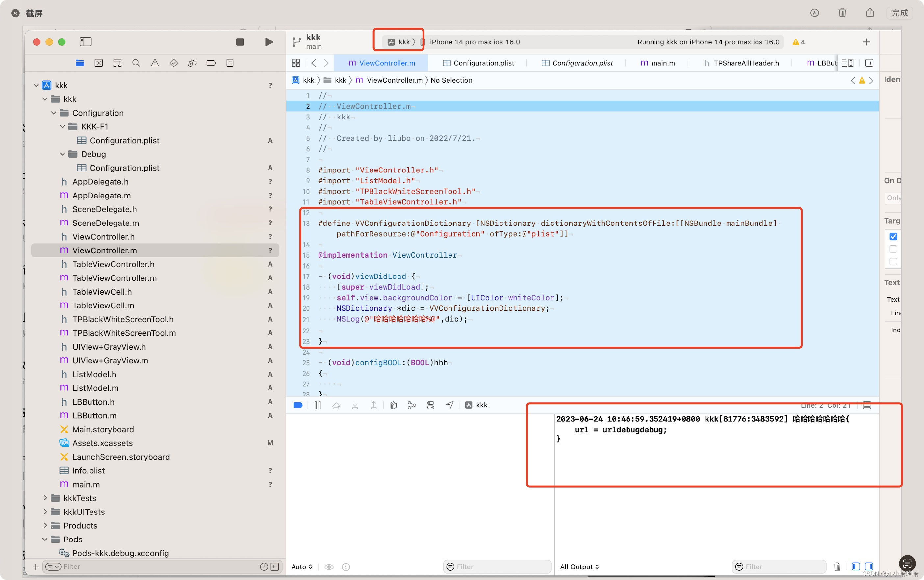This screenshot has width=924, height=580.
Task: Click the add new file button
Action: 36,567
